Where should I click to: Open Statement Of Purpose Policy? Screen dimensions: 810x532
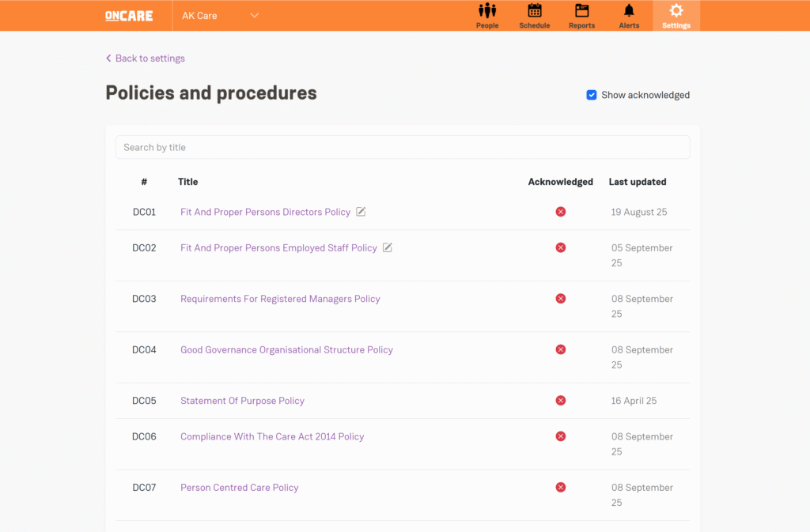click(242, 401)
